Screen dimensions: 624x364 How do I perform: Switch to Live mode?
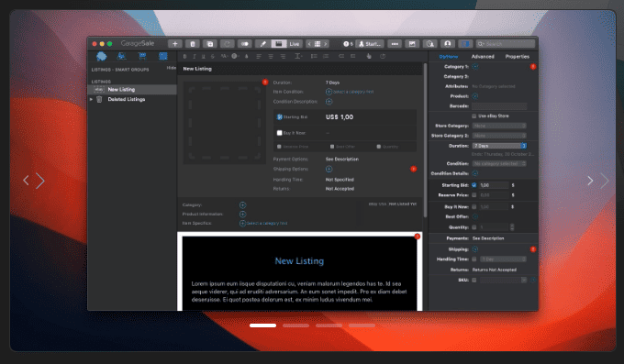pos(294,44)
